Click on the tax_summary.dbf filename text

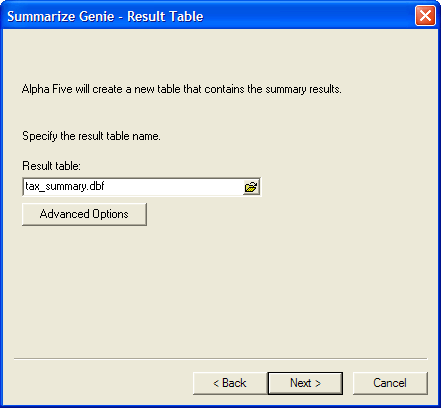(x=65, y=186)
